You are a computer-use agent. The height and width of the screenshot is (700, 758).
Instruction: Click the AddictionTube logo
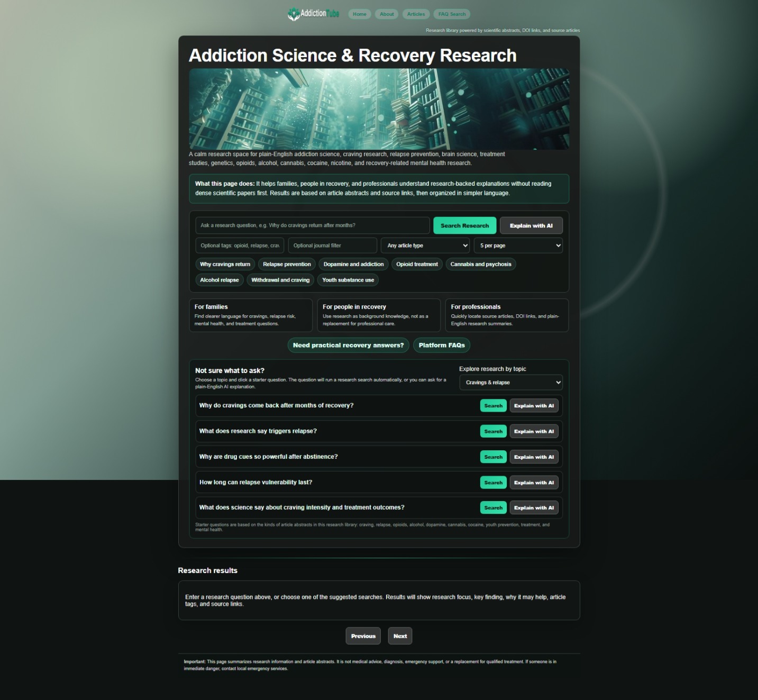click(313, 14)
